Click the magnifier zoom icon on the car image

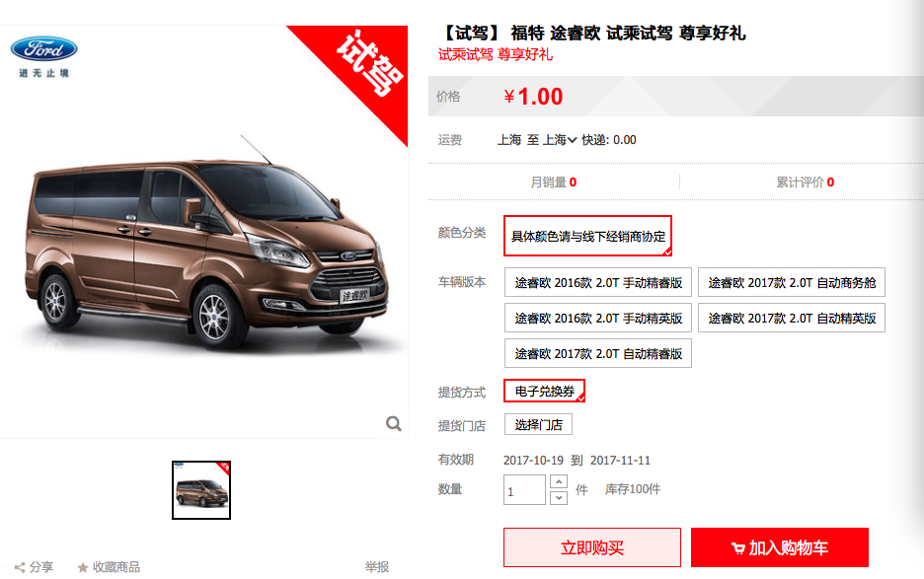[x=394, y=423]
